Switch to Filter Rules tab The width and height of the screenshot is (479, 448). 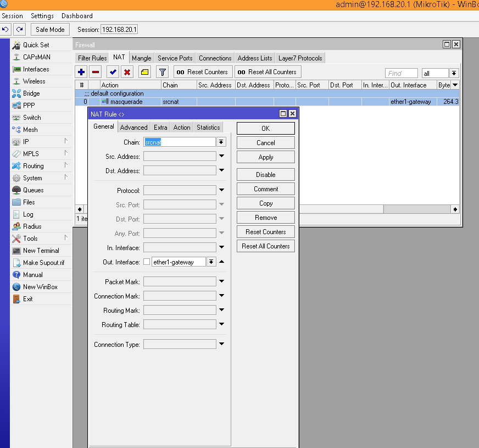92,58
